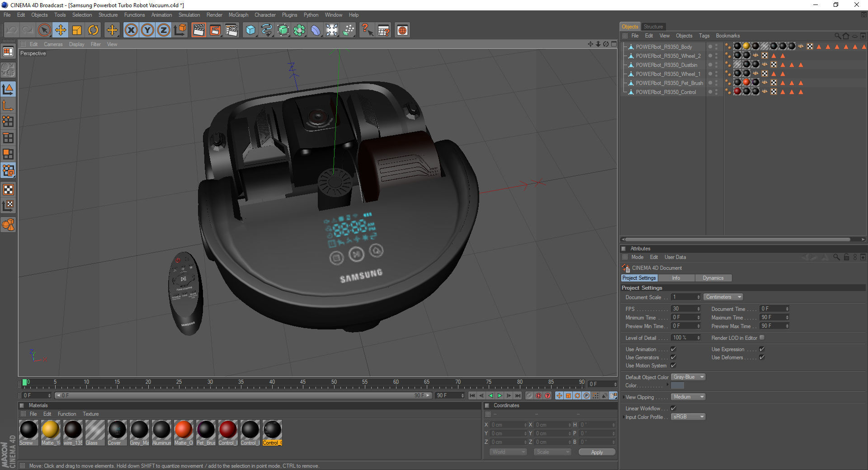Open the Render menu
Viewport: 868px width, 470px height.
click(214, 15)
